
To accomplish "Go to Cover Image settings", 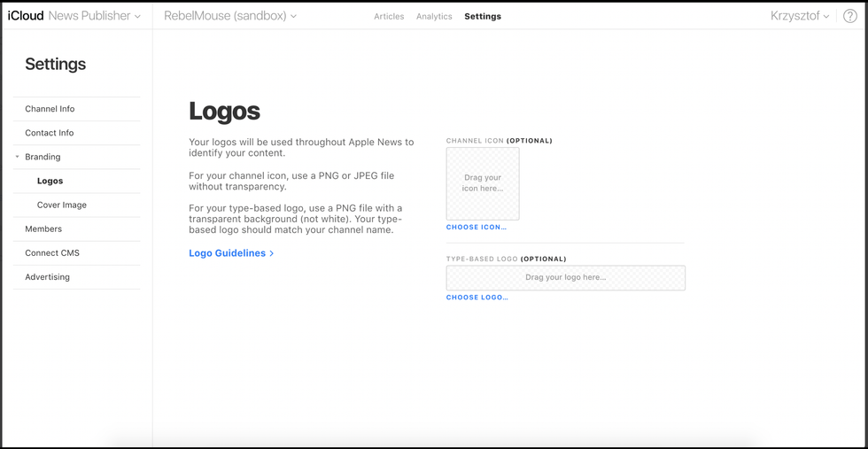I will (62, 205).
